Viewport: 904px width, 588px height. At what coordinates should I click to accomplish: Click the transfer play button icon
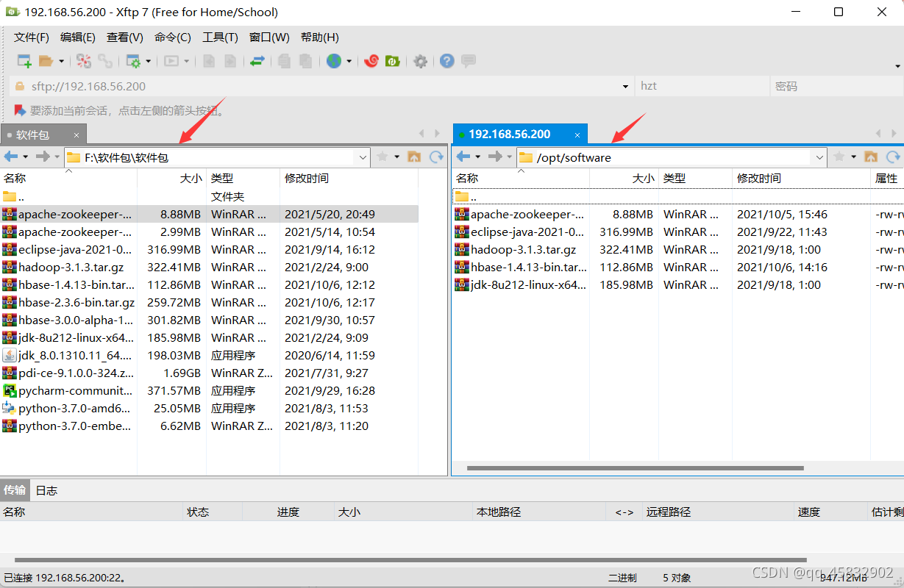[171, 61]
